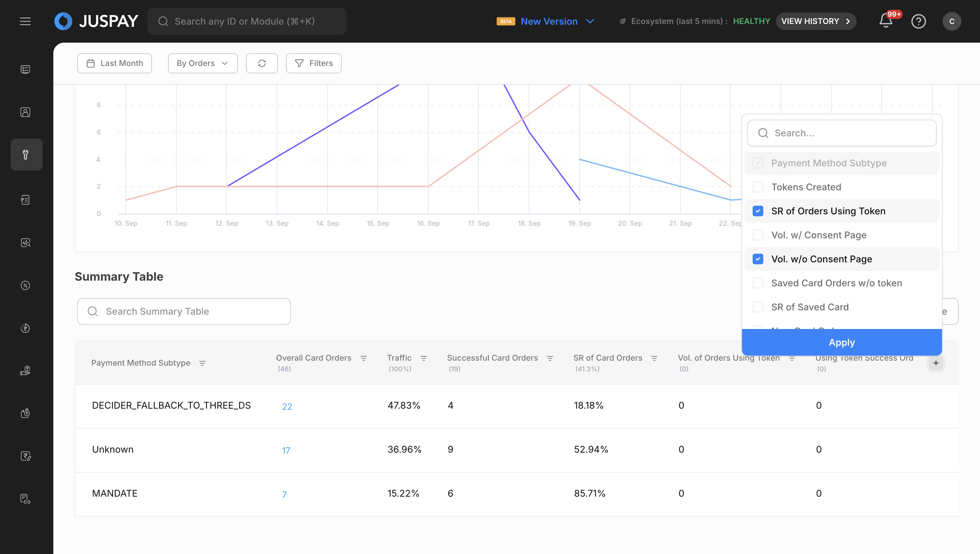Check the Saved Card Orders w/o token option
Image resolution: width=980 pixels, height=554 pixels.
(x=758, y=283)
